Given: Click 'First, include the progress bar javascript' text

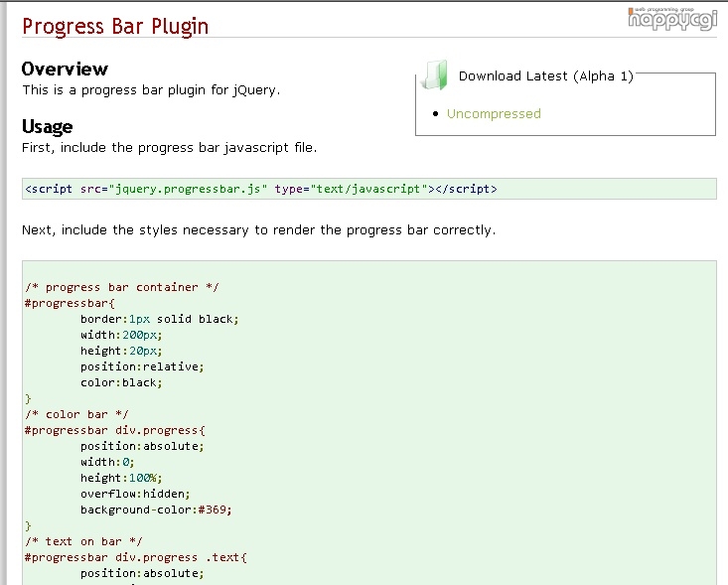Looking at the screenshot, I should point(169,148).
